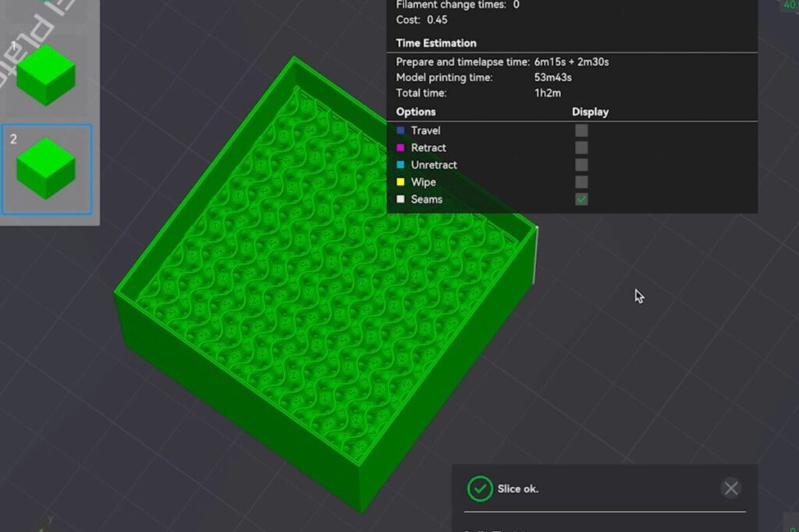
Task: Click the Time Estimation section header
Action: [436, 43]
